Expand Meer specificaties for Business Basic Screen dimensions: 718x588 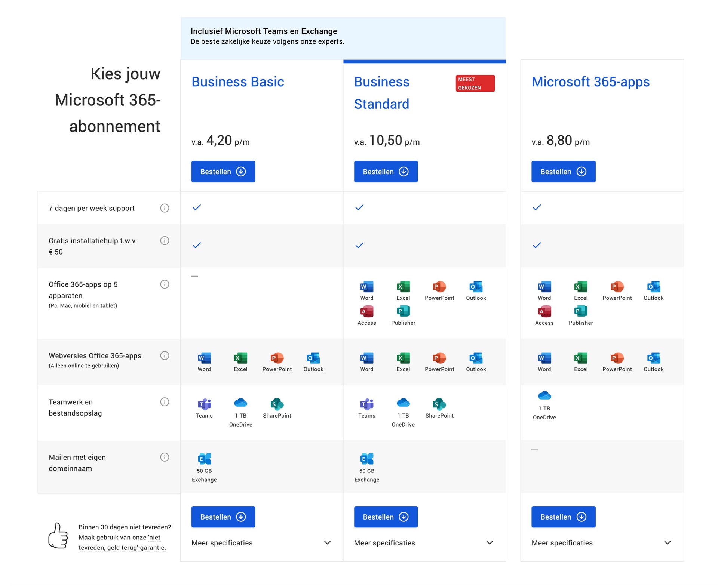pos(261,543)
